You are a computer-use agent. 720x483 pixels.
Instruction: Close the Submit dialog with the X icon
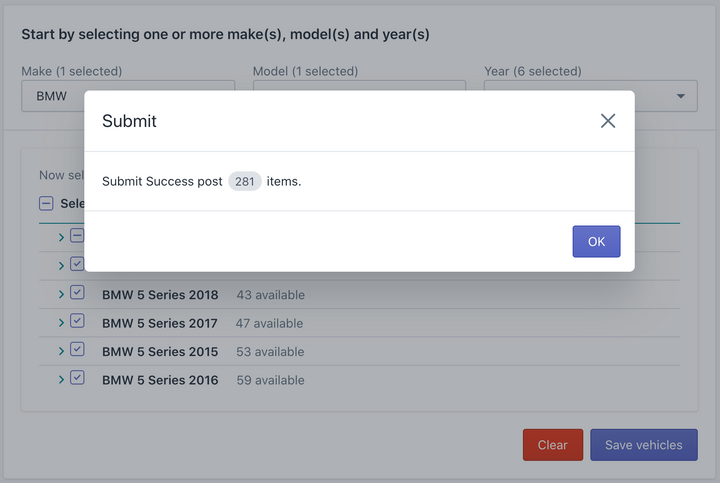tap(608, 121)
